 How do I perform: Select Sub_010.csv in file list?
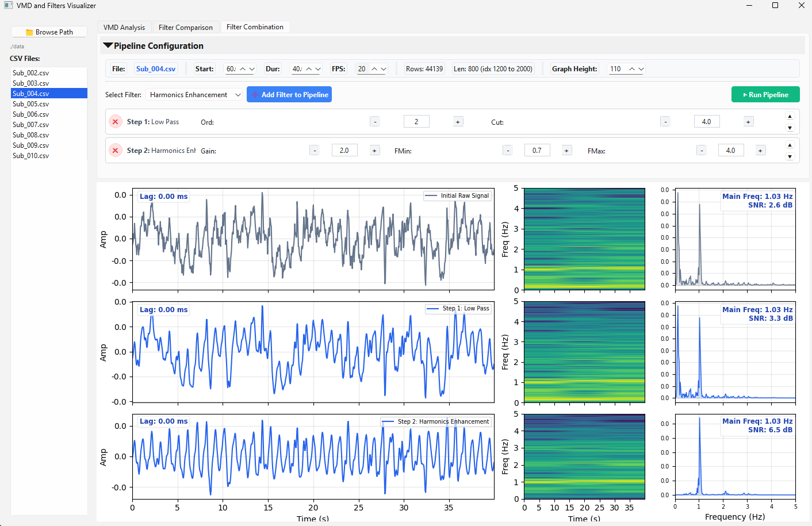(49, 156)
